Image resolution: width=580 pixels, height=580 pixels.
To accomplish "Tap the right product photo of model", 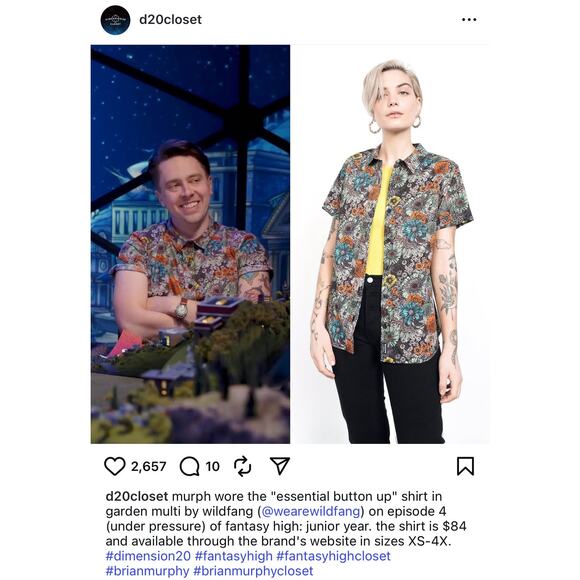I will 390,244.
